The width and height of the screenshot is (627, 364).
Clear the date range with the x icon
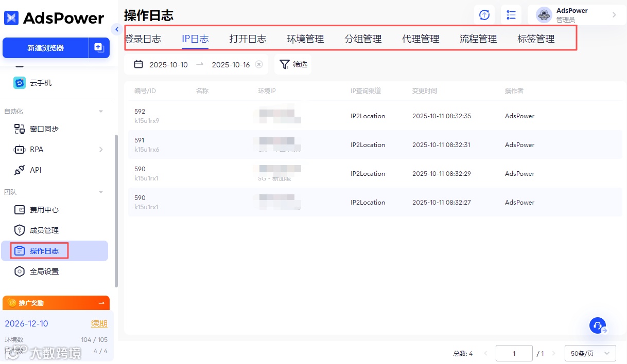click(259, 64)
